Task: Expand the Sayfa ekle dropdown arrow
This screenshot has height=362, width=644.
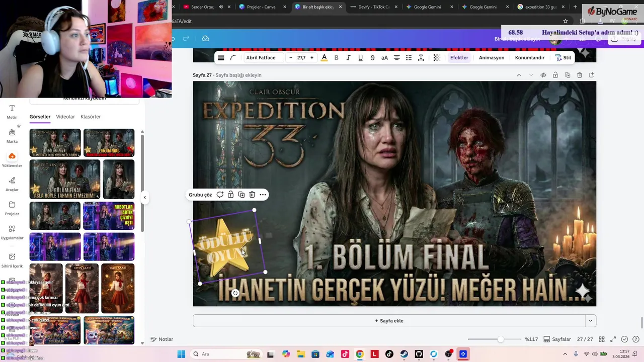Action: 591,321
